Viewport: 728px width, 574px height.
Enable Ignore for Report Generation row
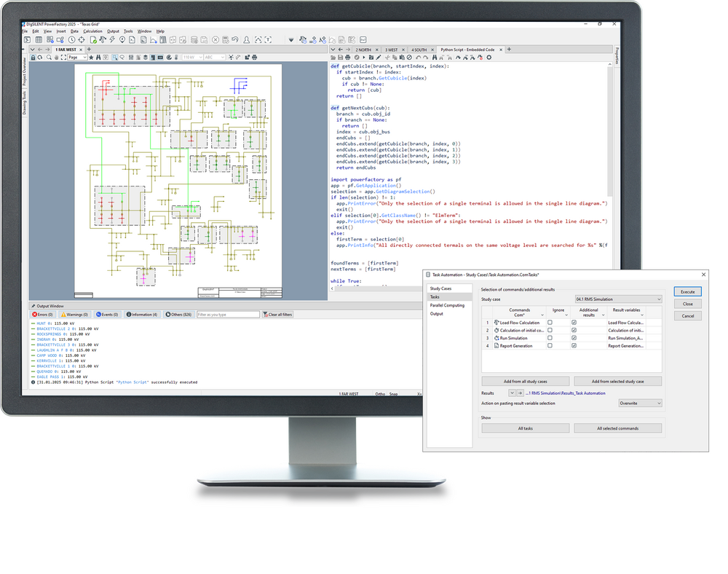[x=550, y=346]
